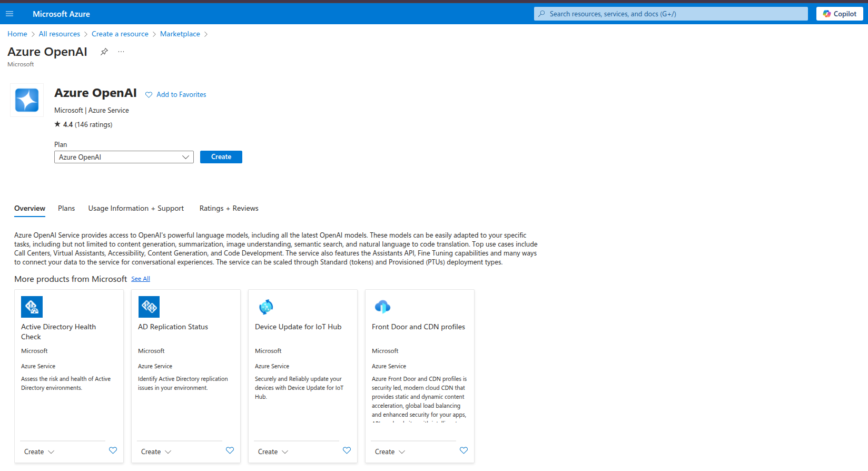Open the Front Door and CDN profiles title
The image size is (868, 471).
[418, 327]
